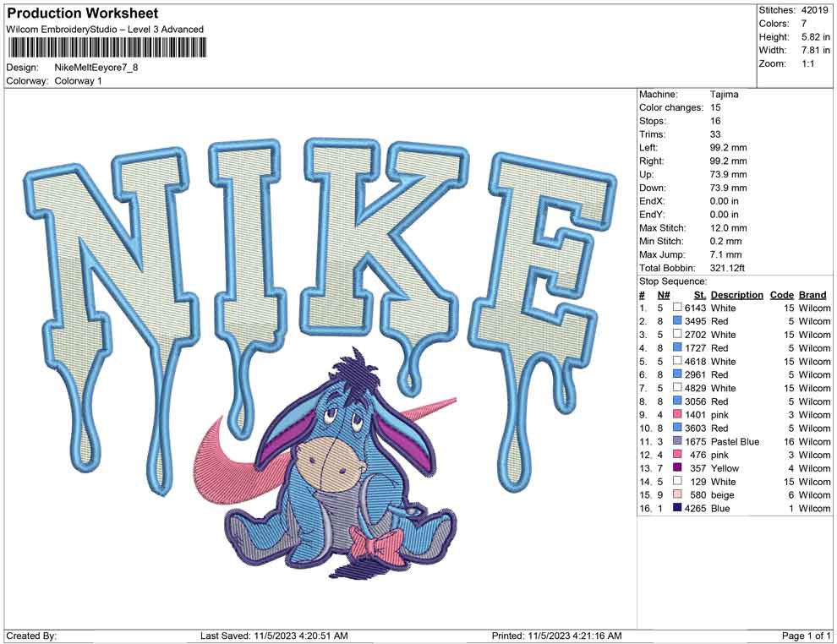
Task: Click the Stitches value '42019'
Action: 814,10
